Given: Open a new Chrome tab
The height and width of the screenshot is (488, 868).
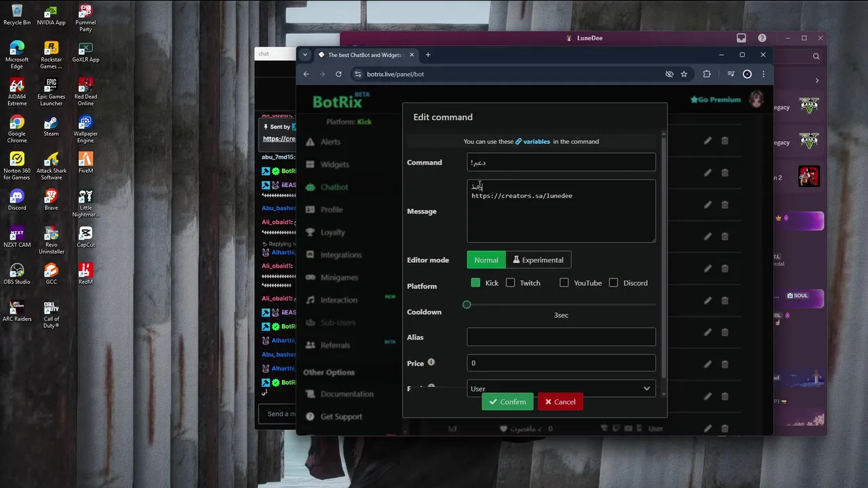Looking at the screenshot, I should [428, 55].
